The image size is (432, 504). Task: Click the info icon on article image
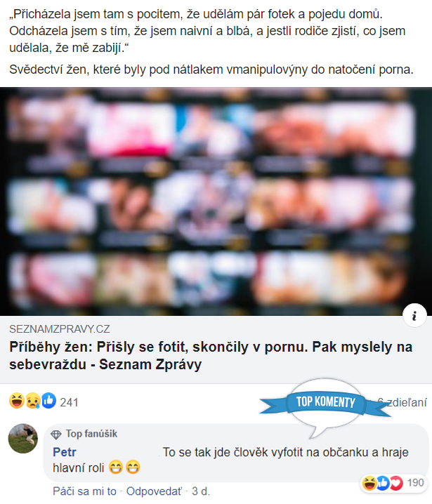pyautogui.click(x=414, y=315)
